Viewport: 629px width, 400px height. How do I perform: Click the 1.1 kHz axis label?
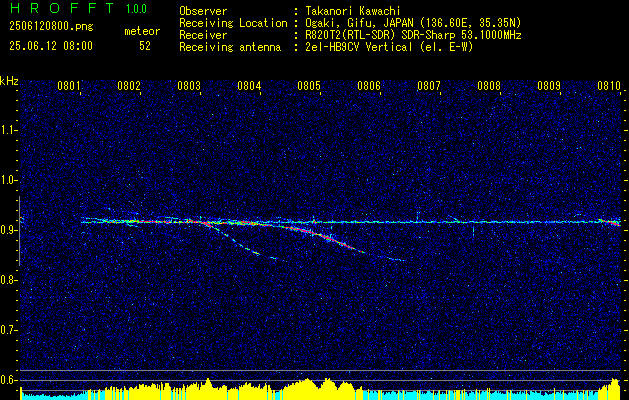coord(9,131)
